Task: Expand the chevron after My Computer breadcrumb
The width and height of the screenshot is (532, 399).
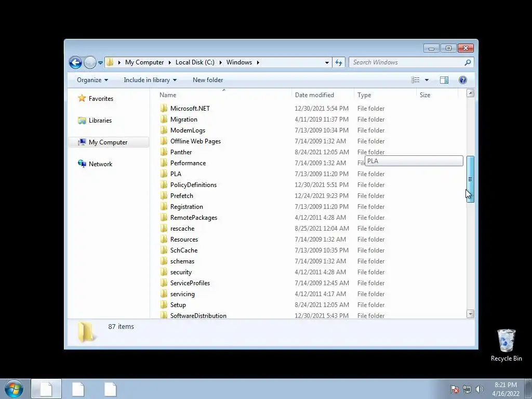Action: (170, 62)
